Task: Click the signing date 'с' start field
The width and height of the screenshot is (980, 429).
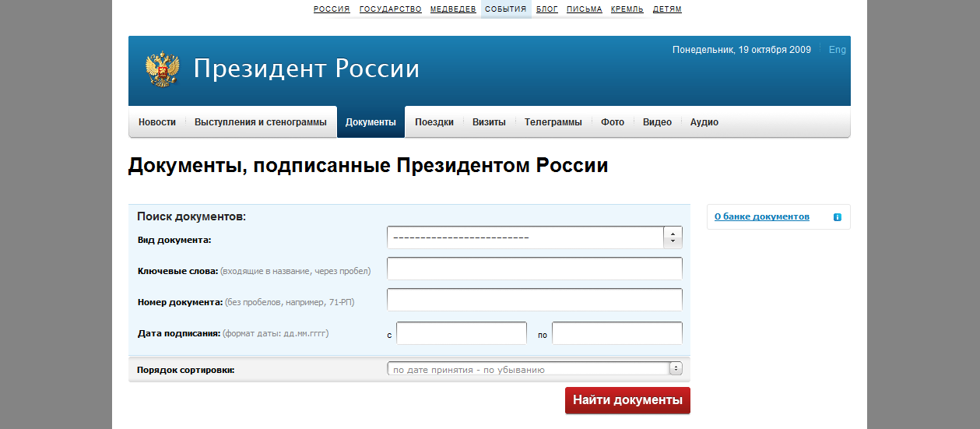Action: 462,333
